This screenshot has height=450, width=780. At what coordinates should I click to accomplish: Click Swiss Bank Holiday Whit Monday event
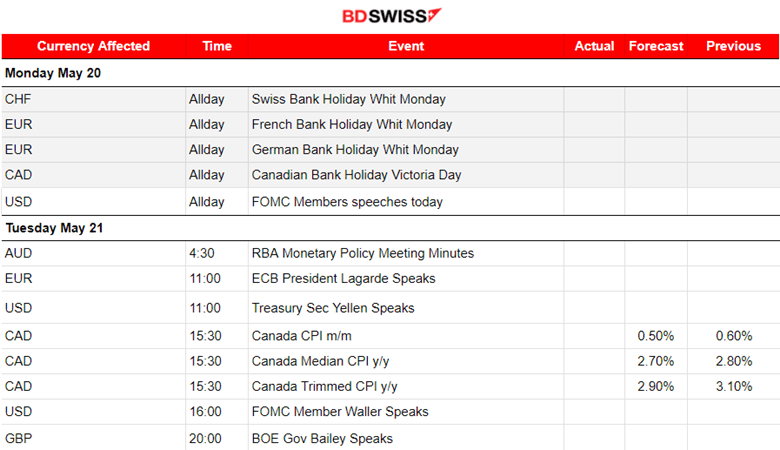click(349, 99)
